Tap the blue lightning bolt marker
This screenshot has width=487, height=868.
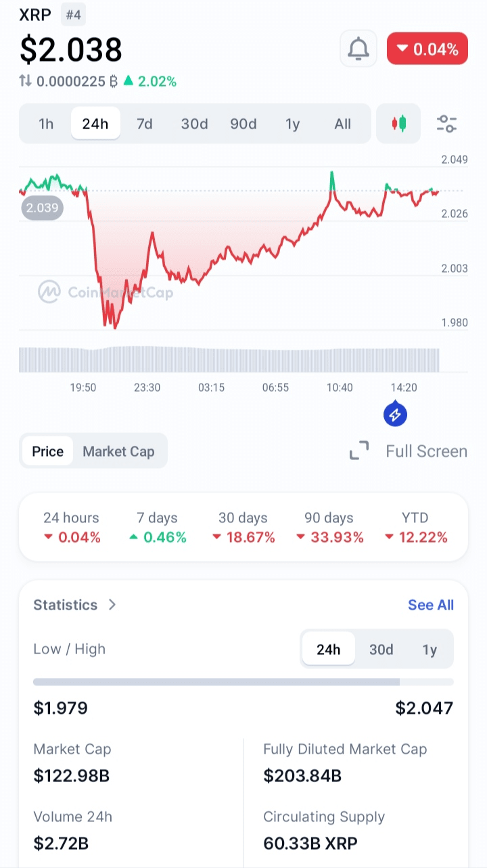395,414
